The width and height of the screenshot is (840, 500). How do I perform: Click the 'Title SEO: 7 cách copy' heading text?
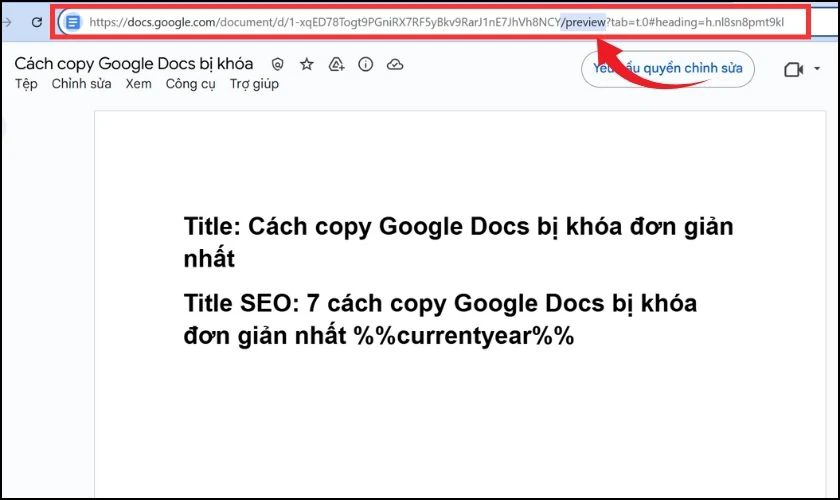[440, 319]
